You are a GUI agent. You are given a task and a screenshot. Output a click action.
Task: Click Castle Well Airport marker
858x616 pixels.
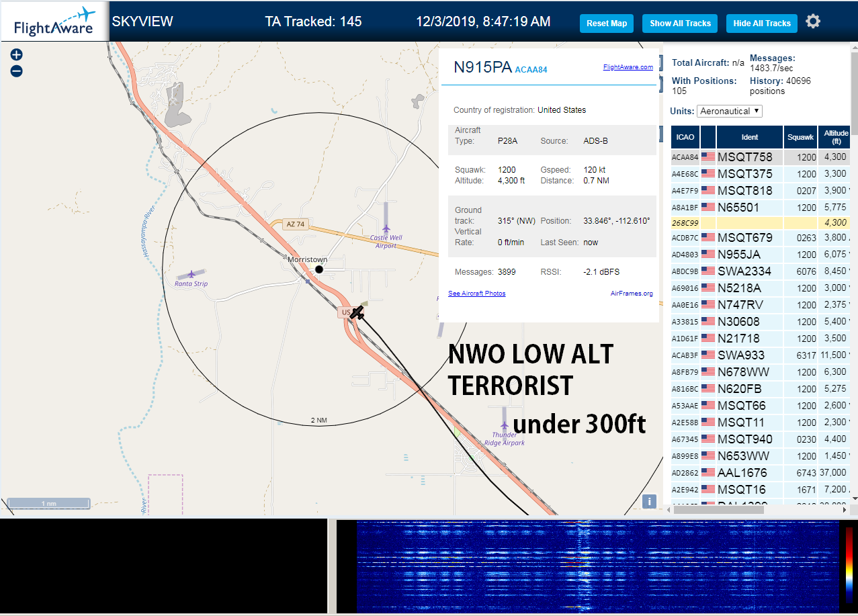pyautogui.click(x=386, y=229)
